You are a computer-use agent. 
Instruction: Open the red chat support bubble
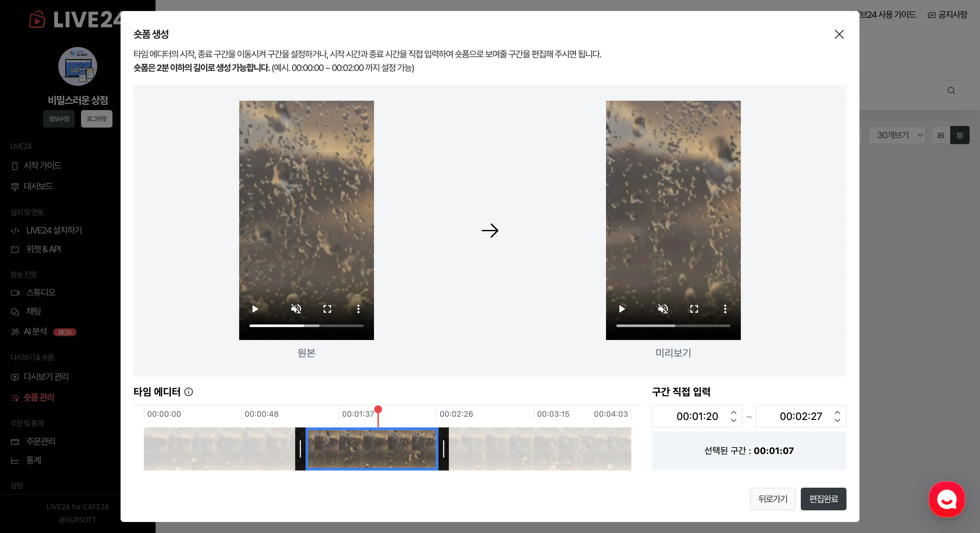click(x=947, y=499)
